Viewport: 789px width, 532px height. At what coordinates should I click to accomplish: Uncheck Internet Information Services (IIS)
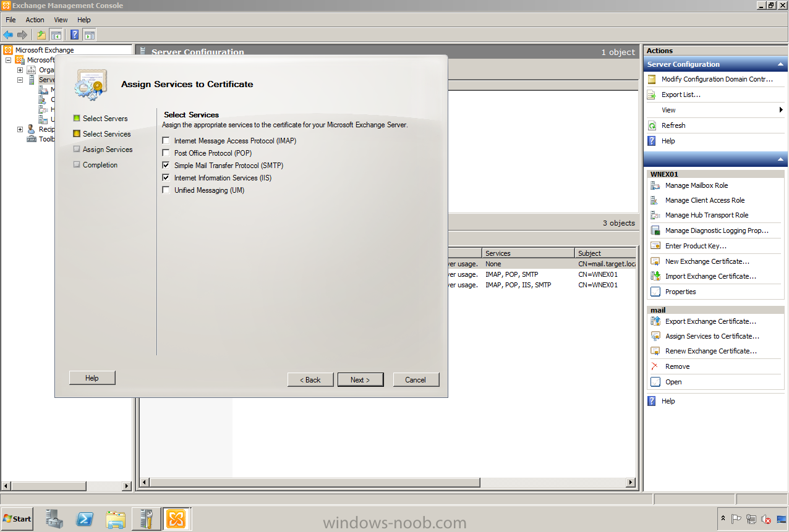(166, 178)
